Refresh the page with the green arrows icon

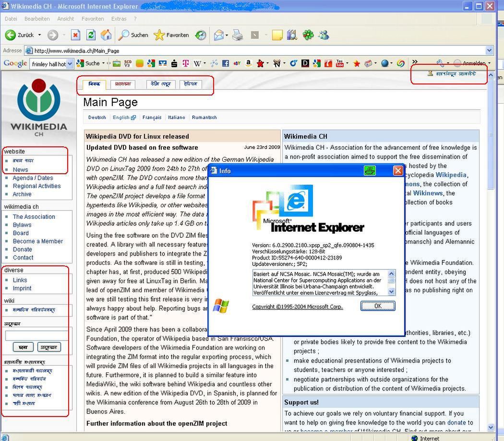tap(91, 35)
